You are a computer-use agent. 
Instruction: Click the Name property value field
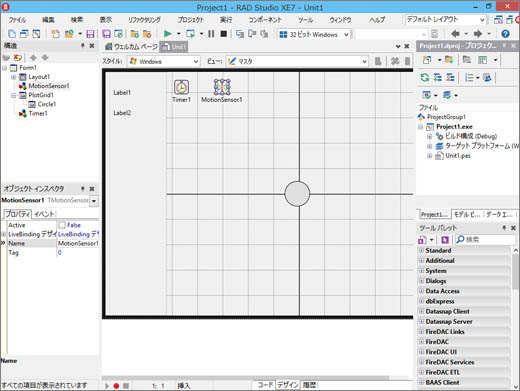tap(78, 243)
